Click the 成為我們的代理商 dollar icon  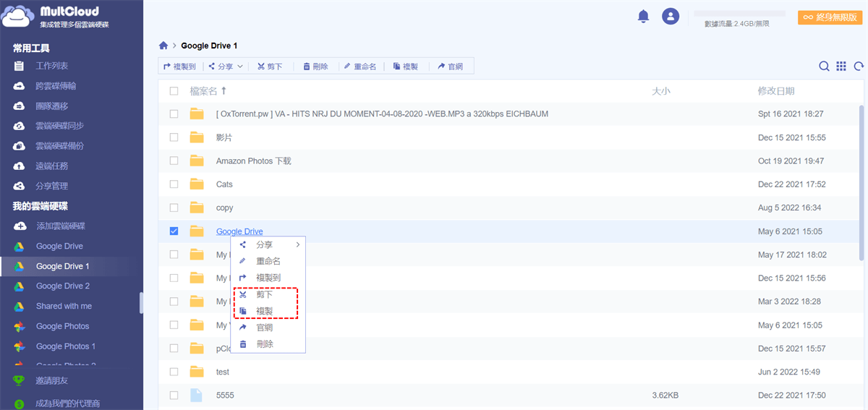click(20, 403)
